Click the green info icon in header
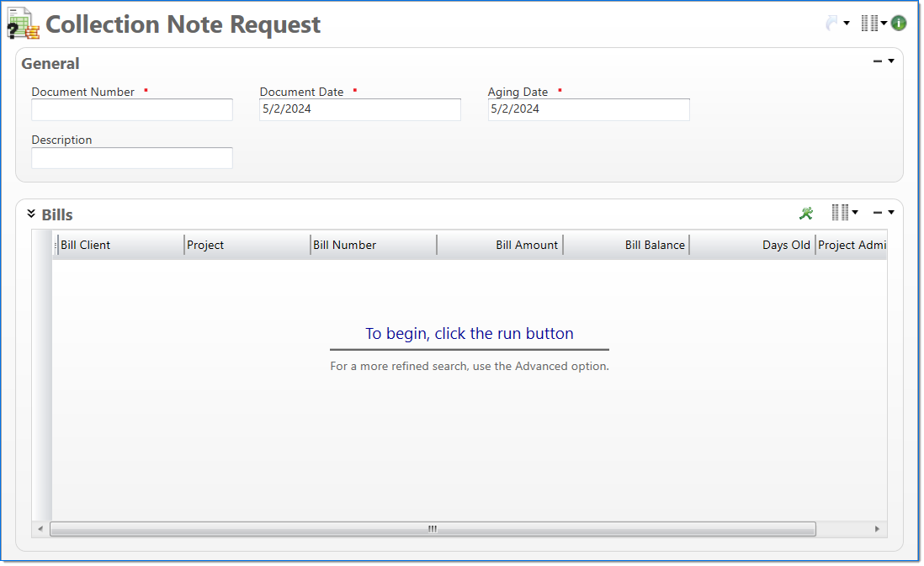 pos(899,24)
